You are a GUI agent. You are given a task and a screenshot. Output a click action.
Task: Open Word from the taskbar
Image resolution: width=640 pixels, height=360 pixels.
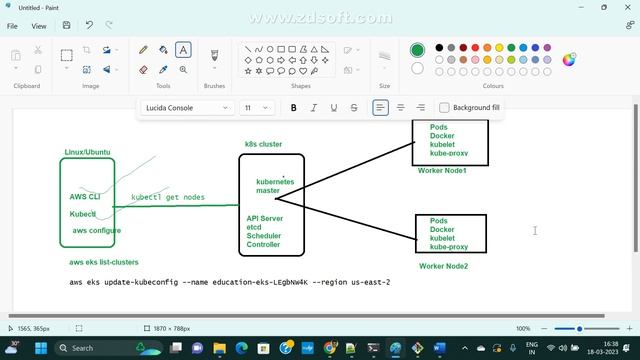click(x=439, y=348)
